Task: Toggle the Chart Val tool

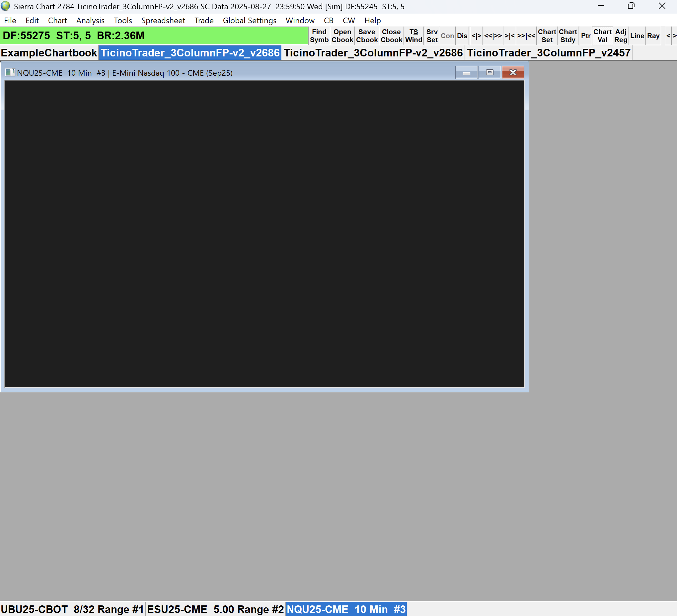Action: pyautogui.click(x=602, y=36)
